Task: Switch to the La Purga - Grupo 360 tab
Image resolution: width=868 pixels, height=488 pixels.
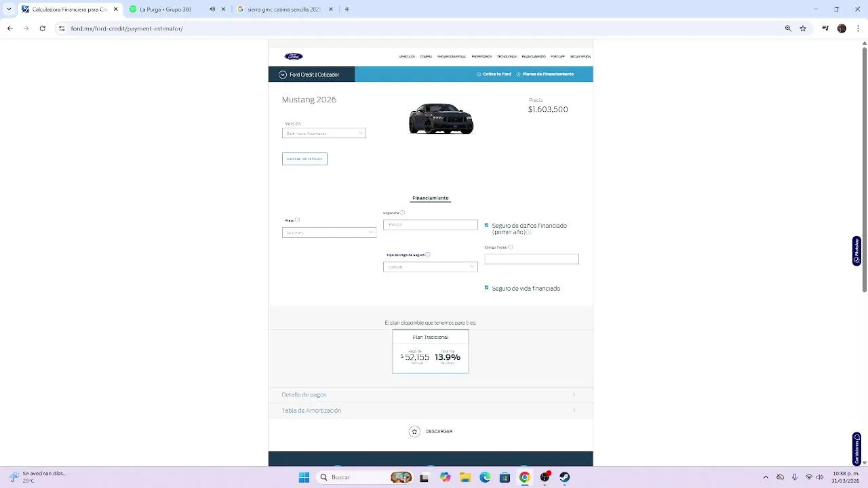Action: (178, 9)
